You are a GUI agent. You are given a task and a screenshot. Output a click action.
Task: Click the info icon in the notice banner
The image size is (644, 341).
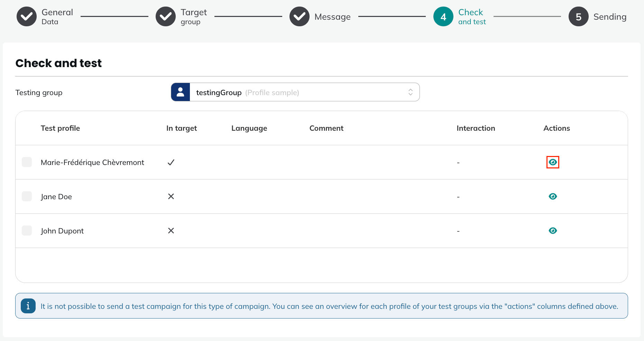28,306
